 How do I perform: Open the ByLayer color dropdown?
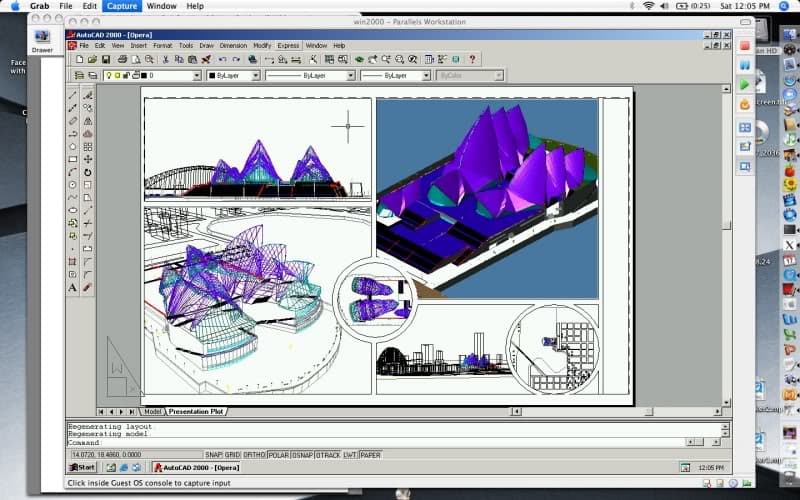[x=255, y=75]
